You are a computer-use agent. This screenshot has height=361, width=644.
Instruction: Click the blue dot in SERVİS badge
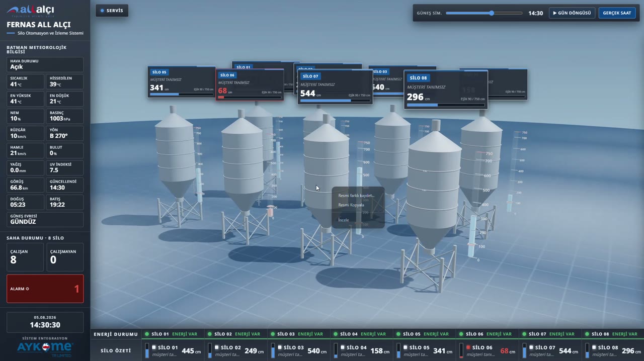(102, 11)
